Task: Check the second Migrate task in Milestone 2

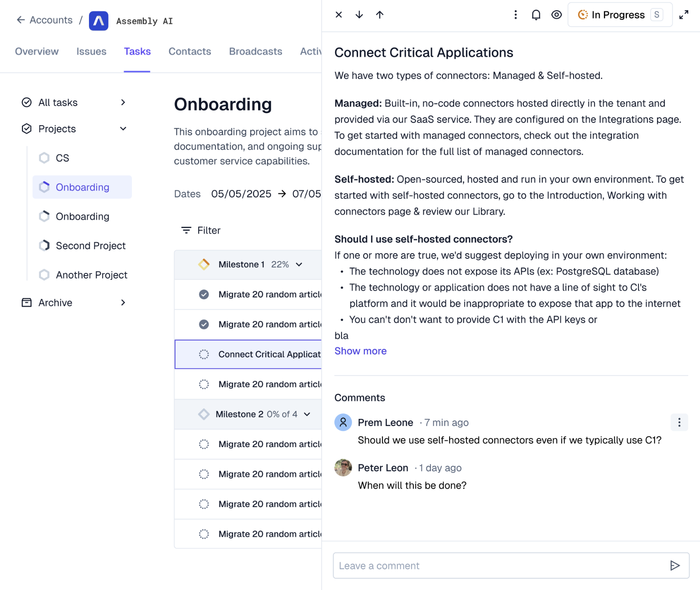Action: (x=204, y=474)
